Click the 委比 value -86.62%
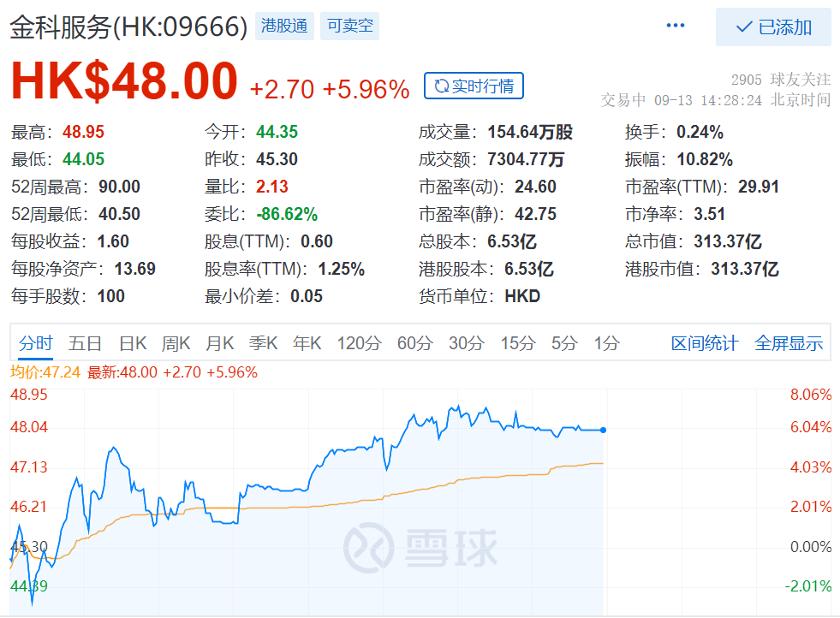This screenshot has height=618, width=840. pos(287,214)
